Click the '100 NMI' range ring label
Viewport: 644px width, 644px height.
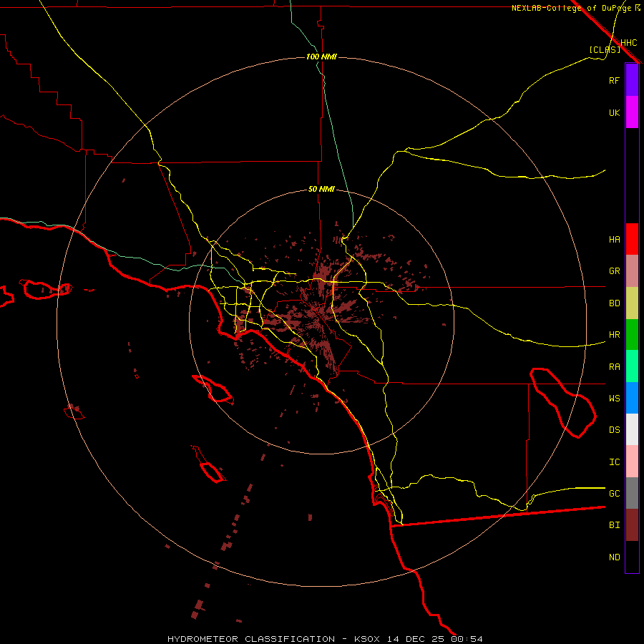[321, 57]
